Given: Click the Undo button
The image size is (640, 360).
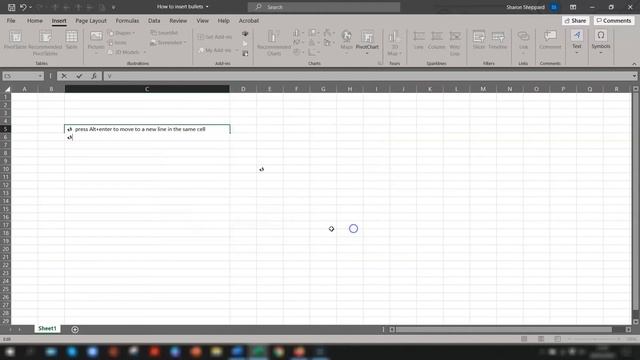Looking at the screenshot, I should [x=23, y=7].
